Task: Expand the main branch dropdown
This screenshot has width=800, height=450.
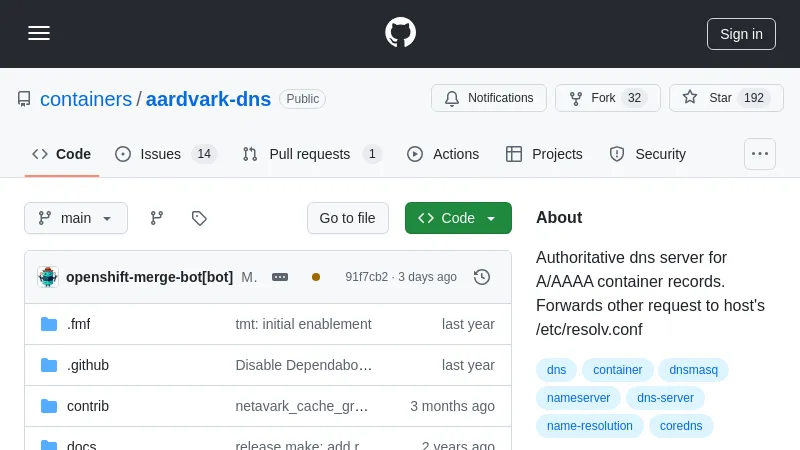Action: (x=76, y=218)
